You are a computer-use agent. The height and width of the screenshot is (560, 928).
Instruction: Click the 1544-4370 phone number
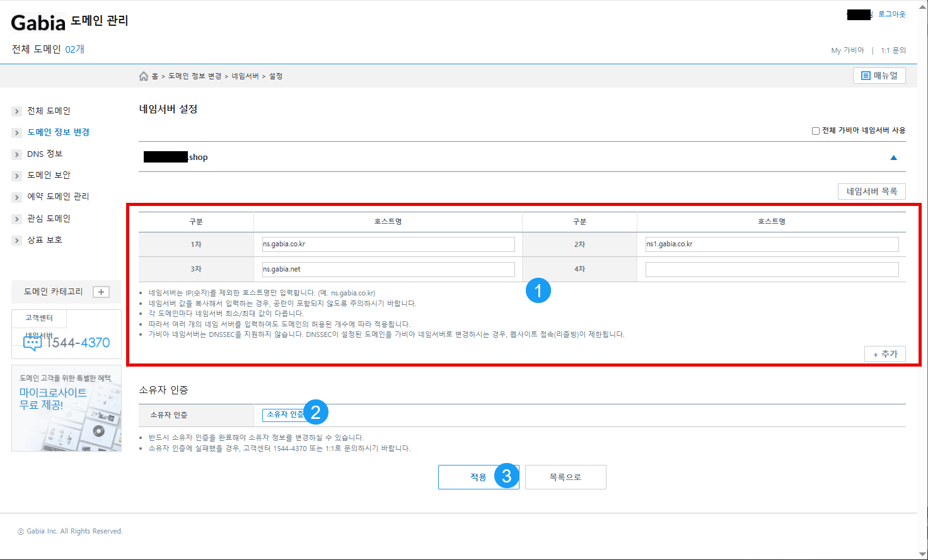pyautogui.click(x=78, y=343)
